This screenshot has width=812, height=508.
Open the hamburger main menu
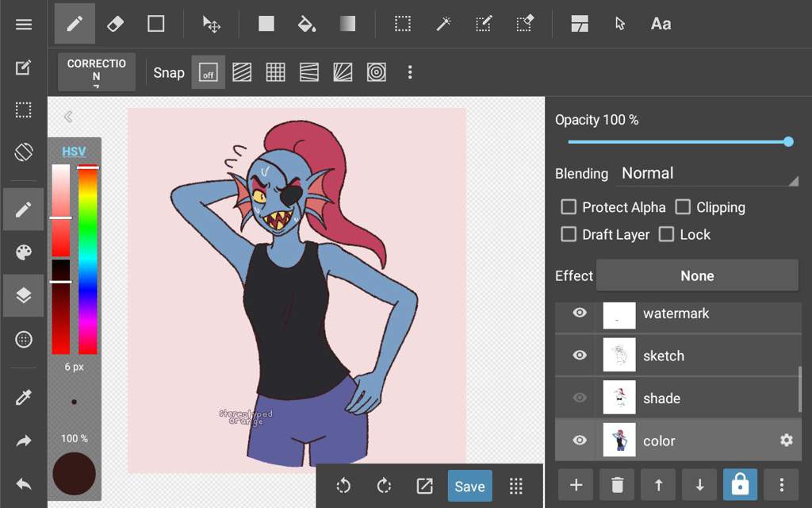pos(24,25)
